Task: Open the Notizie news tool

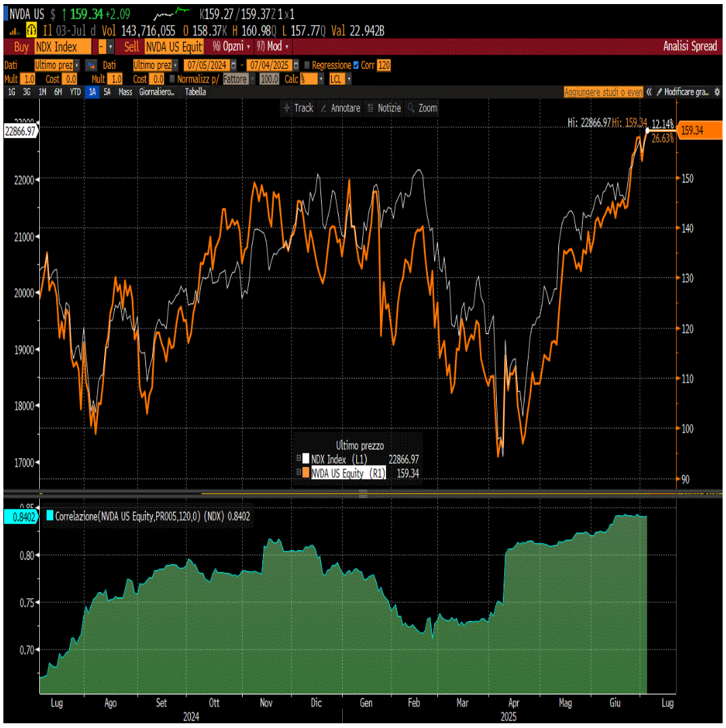Action: 384,108
